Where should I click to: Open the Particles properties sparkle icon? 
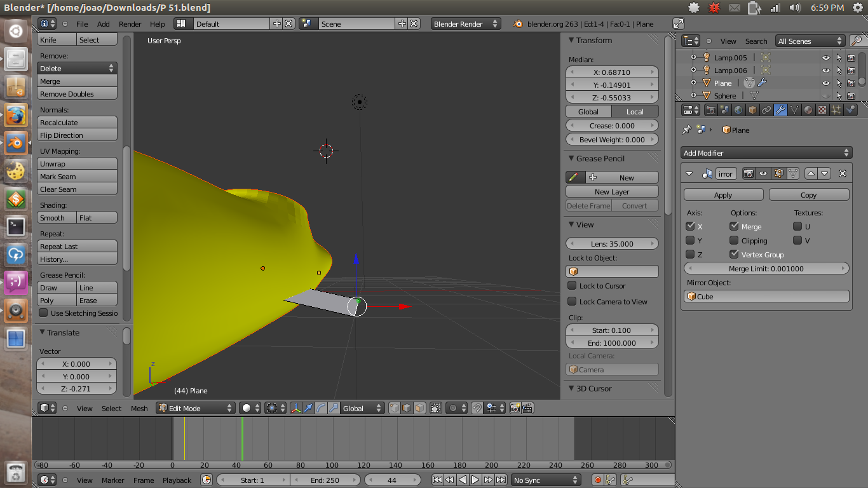[837, 110]
